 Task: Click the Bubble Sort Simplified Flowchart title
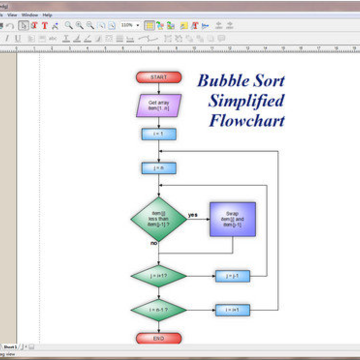(241, 100)
